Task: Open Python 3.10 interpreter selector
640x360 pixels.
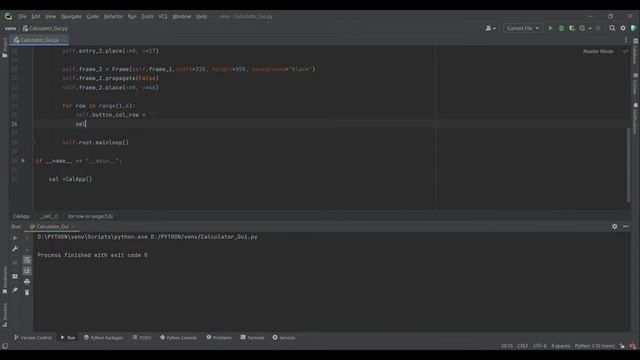Action: point(595,346)
